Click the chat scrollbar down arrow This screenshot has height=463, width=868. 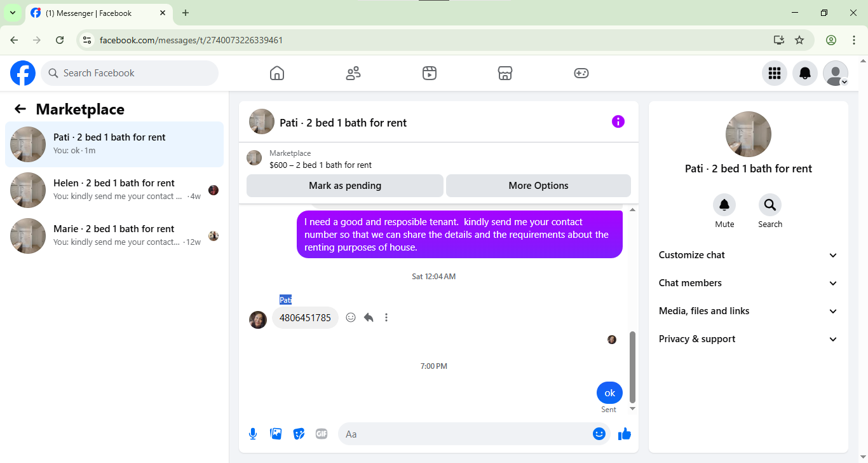tap(632, 409)
